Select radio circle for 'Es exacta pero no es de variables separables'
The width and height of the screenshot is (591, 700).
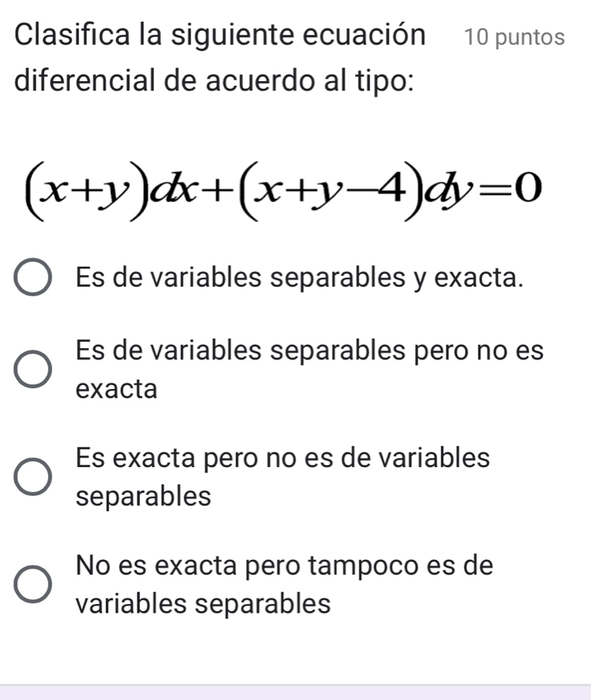(x=34, y=476)
